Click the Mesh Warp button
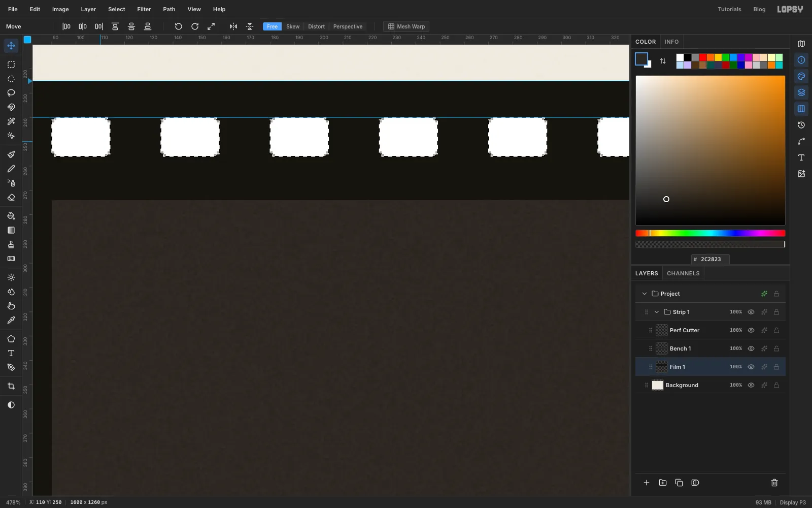 click(x=406, y=26)
